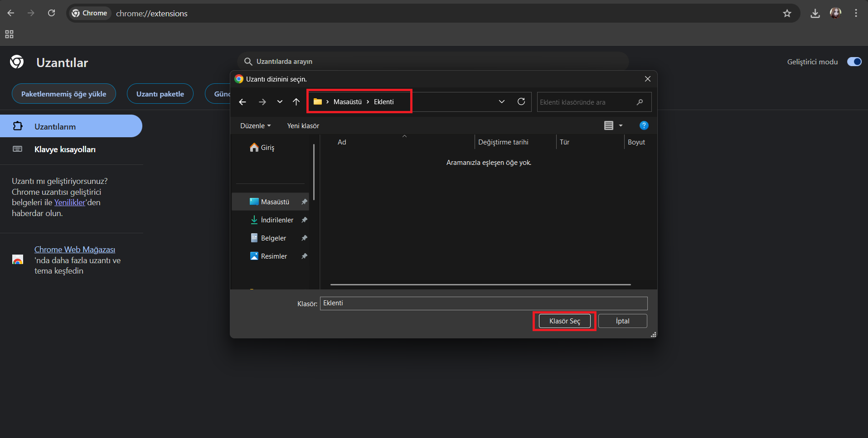Click the Chrome address bar URL
868x438 pixels.
(x=151, y=14)
